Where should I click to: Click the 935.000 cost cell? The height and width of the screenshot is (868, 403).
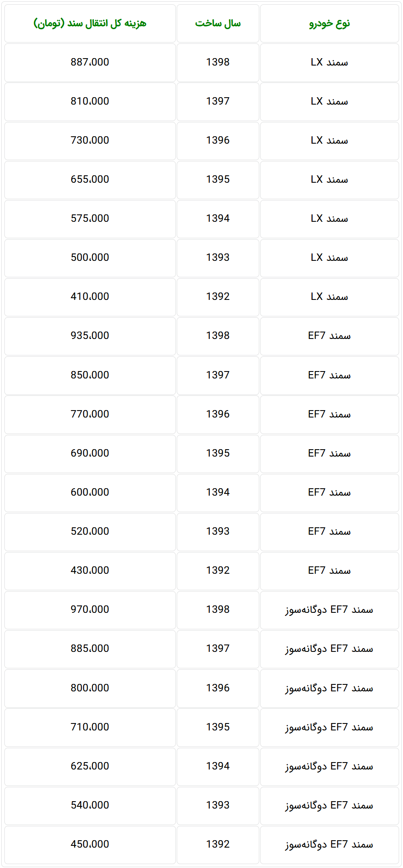[90, 335]
